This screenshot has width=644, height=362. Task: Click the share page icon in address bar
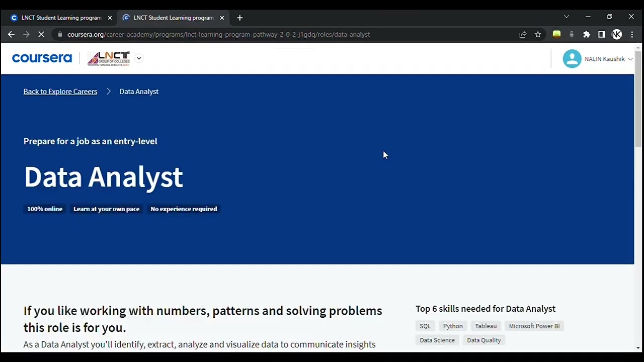click(x=523, y=34)
